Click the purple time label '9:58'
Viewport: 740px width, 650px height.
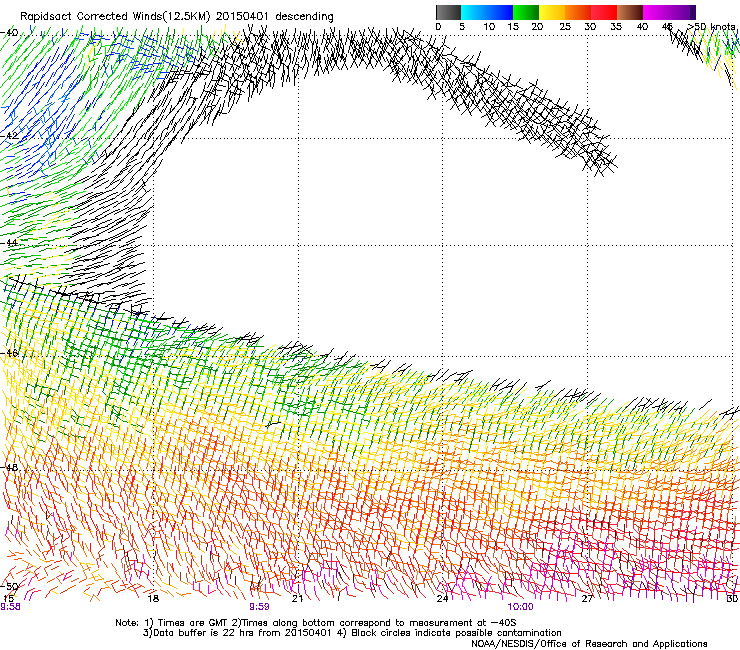tap(10, 607)
